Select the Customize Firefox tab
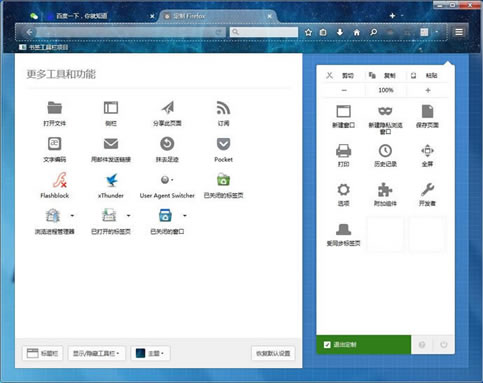The height and width of the screenshot is (383, 483). click(218, 16)
